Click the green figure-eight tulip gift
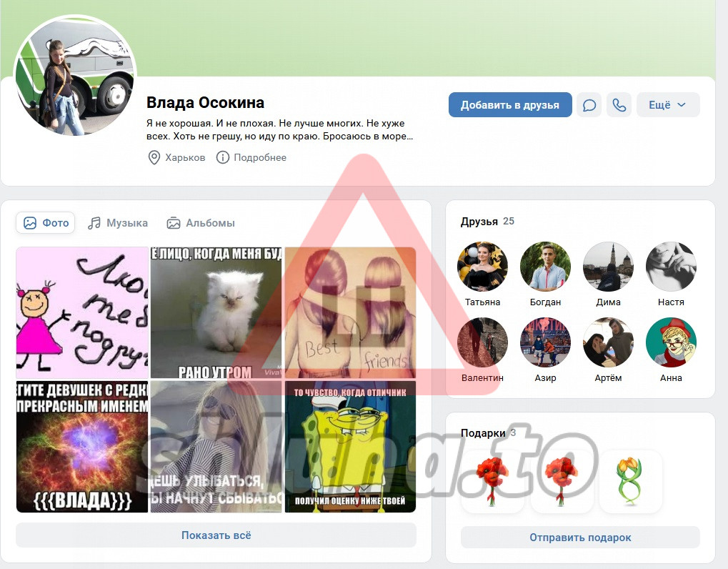The width and height of the screenshot is (728, 569). tap(630, 482)
